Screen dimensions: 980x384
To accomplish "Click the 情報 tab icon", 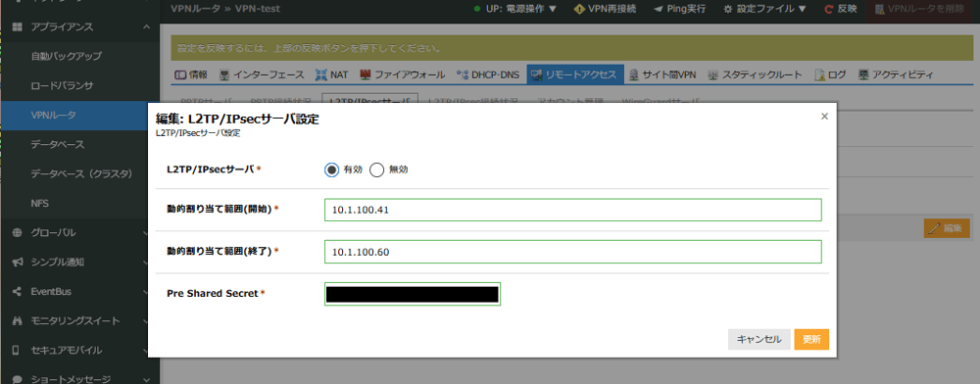I will (179, 74).
